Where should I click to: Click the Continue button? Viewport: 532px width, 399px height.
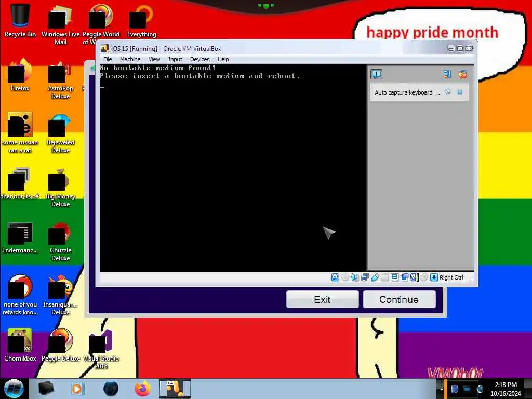click(x=400, y=299)
